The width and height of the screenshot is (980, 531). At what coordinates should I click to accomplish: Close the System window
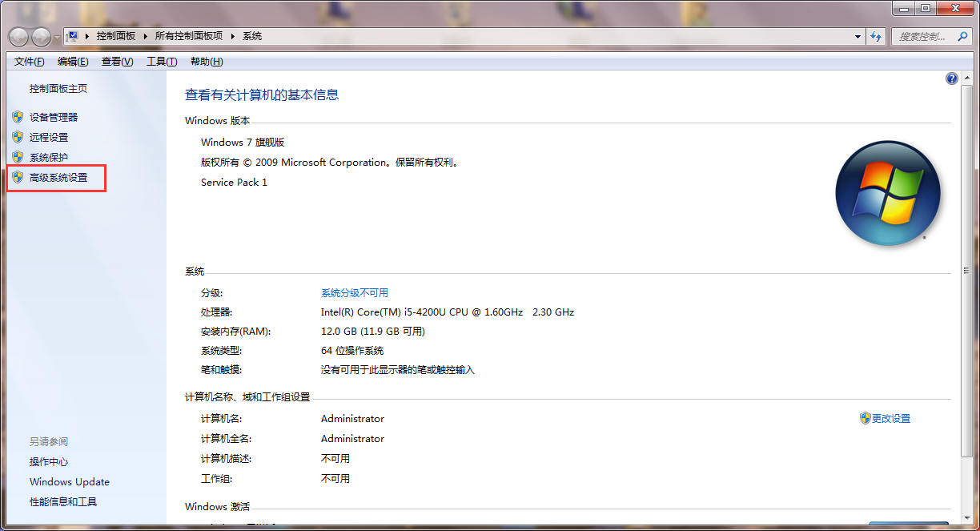click(x=954, y=8)
